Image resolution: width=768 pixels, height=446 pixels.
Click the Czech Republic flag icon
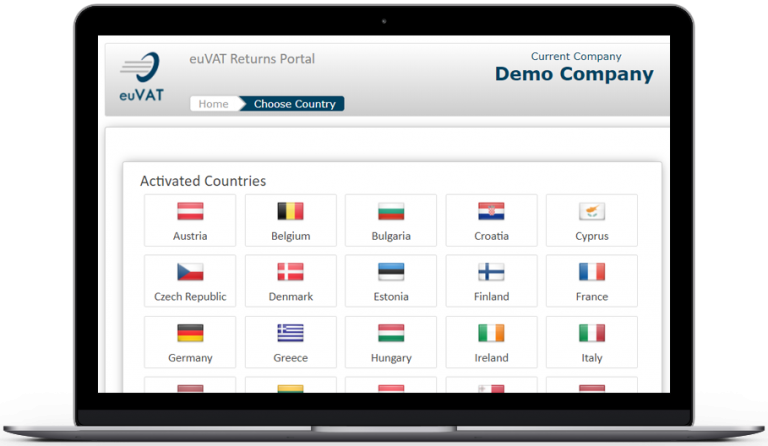point(190,272)
